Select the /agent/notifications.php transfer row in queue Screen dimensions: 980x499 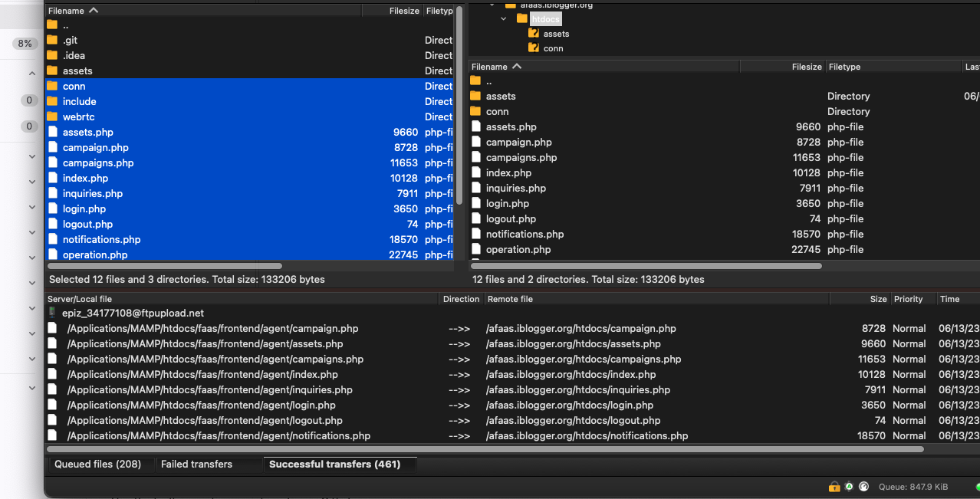512,435
